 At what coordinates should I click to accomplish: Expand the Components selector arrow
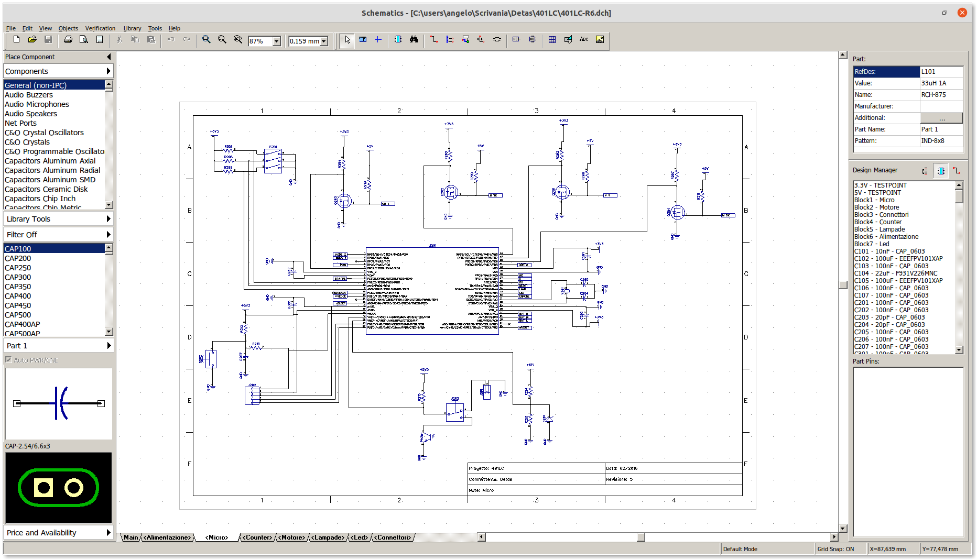[x=108, y=71]
